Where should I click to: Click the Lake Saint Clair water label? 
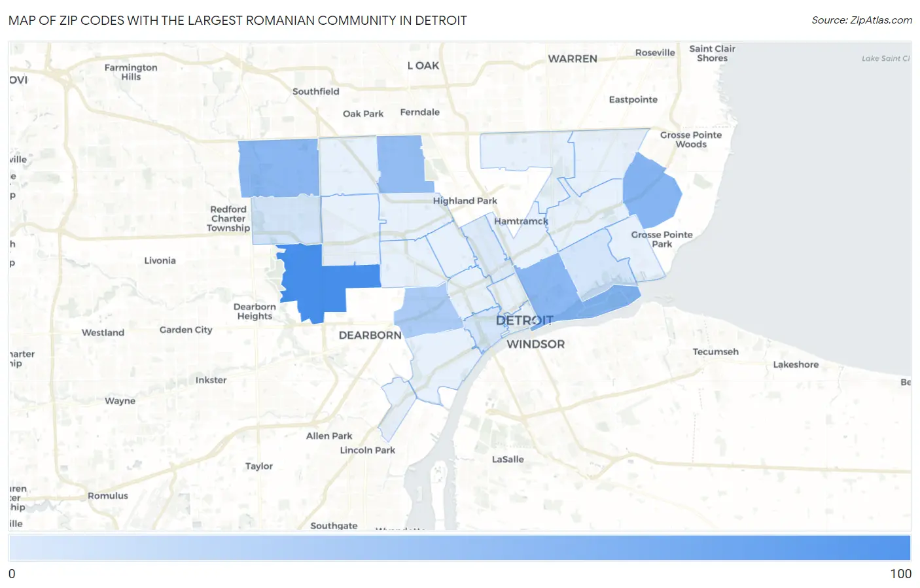point(885,58)
